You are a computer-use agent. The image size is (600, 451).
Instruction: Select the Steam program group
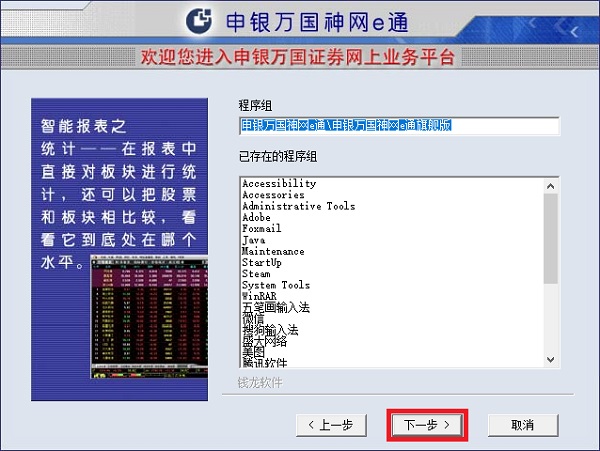(256, 274)
